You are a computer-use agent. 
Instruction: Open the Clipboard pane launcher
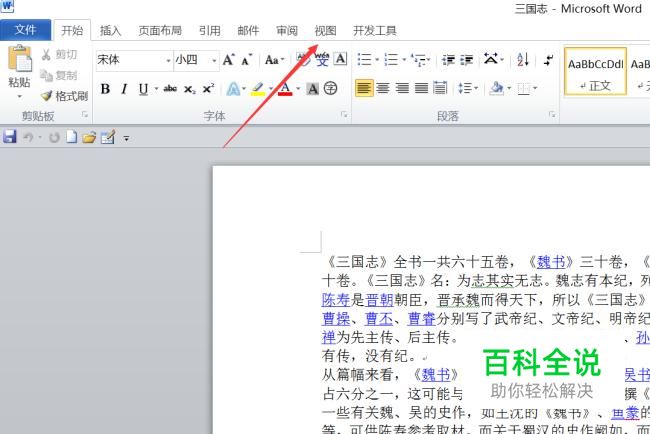click(x=85, y=115)
